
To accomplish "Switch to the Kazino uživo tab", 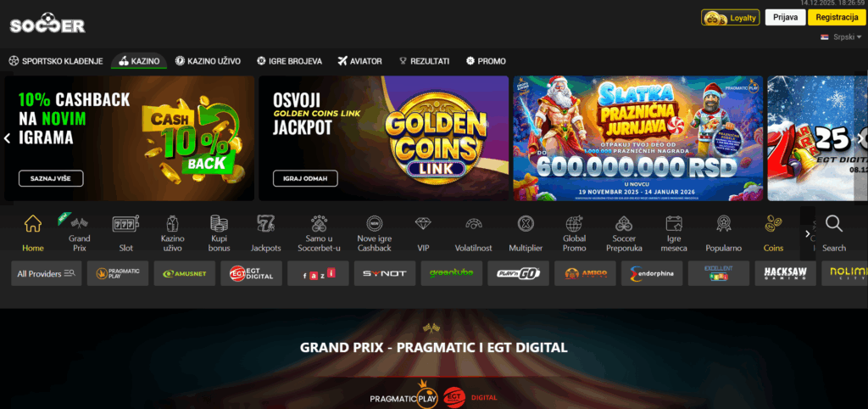I will [x=209, y=61].
